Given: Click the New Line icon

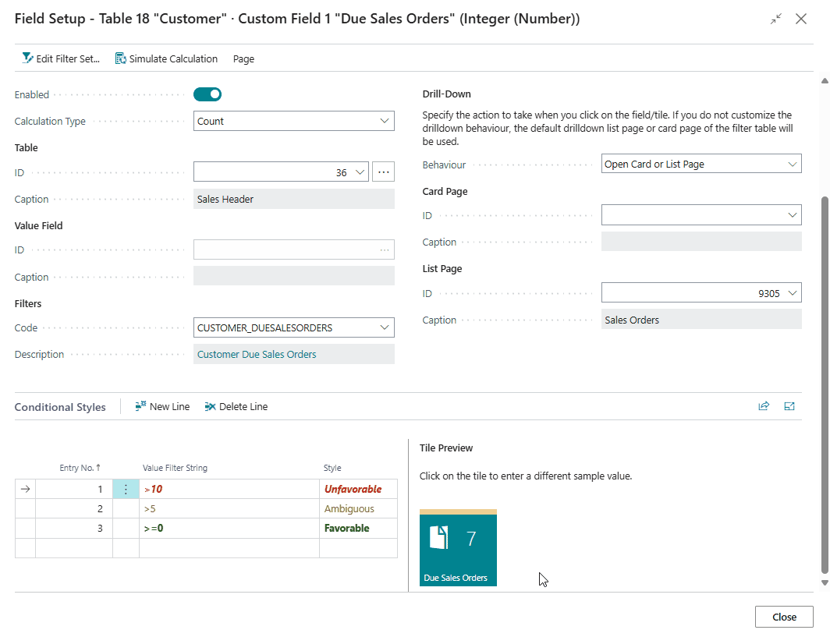Looking at the screenshot, I should [x=140, y=406].
